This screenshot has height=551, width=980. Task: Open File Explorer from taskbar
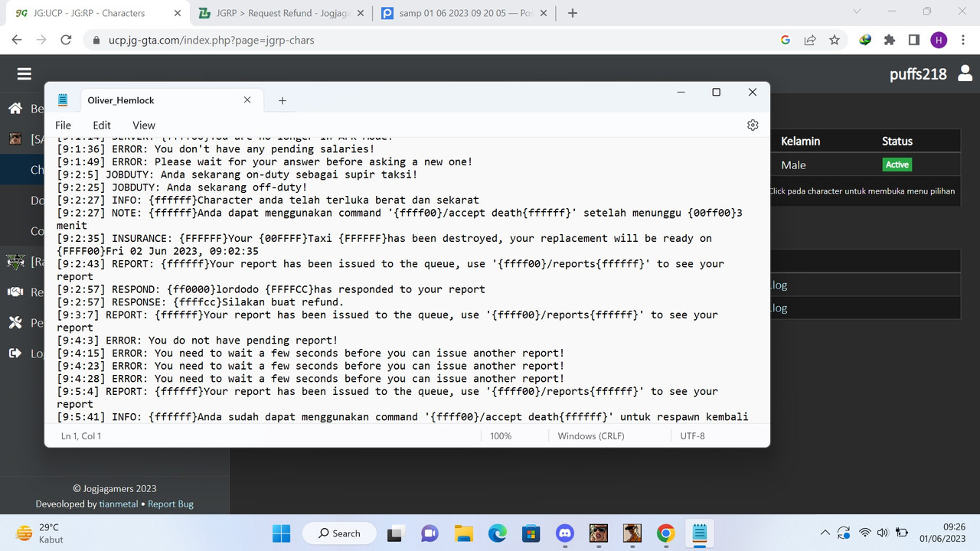click(463, 533)
